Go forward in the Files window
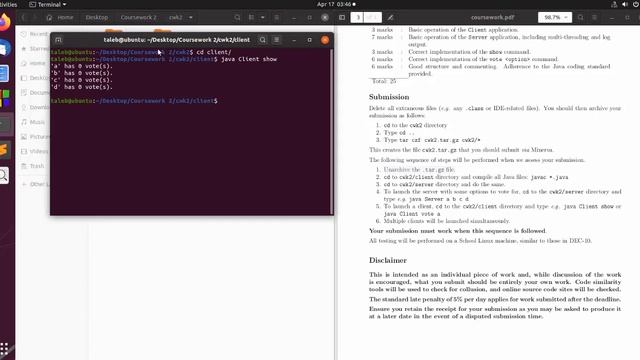Viewport: 640px width, 360px height. [35, 18]
